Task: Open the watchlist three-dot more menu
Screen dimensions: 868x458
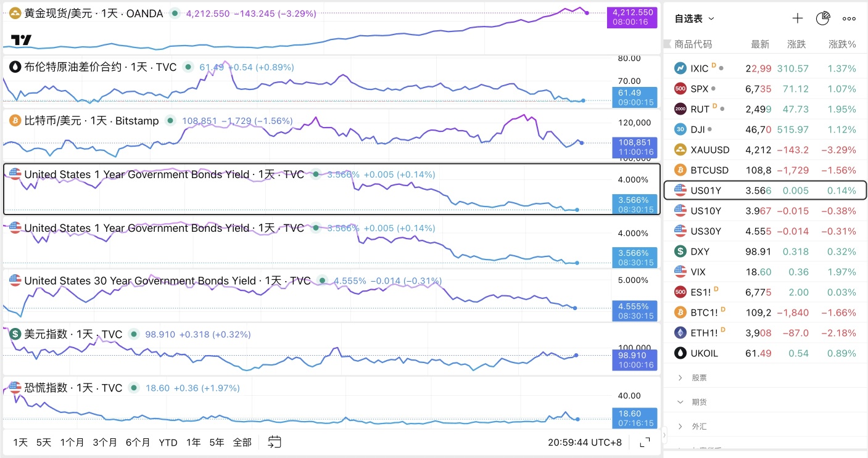Action: coord(849,18)
